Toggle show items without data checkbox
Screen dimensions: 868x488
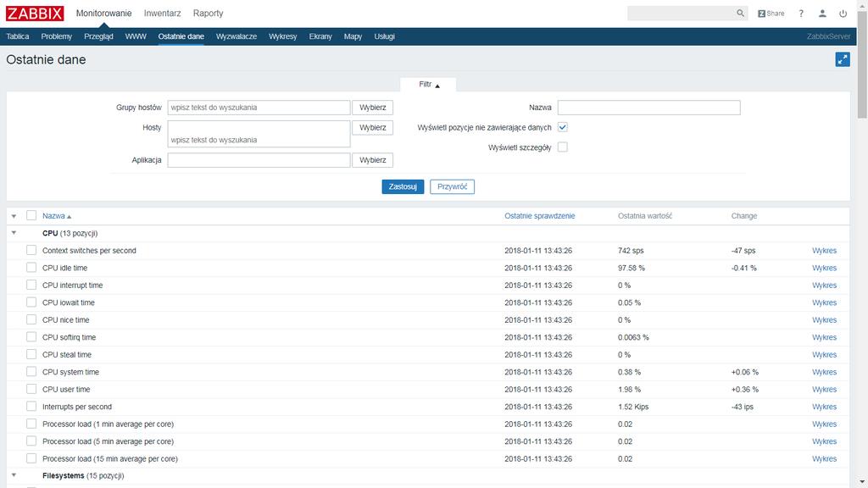pyautogui.click(x=563, y=127)
